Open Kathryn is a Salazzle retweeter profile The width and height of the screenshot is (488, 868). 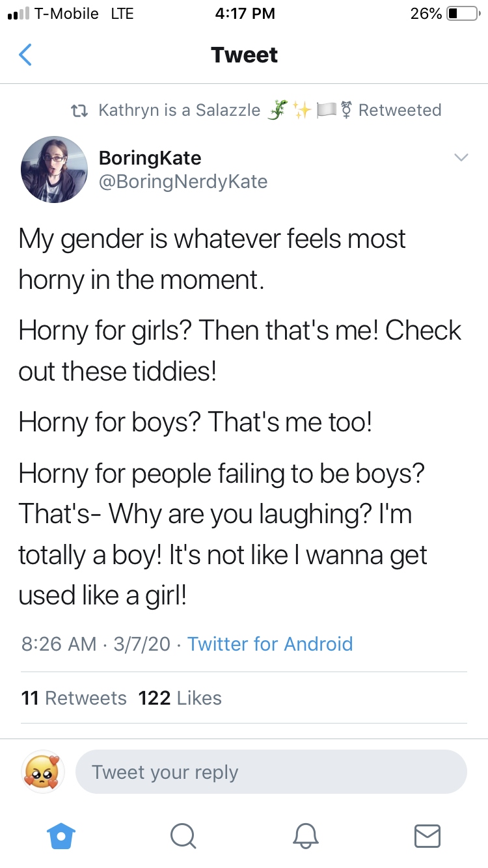point(180,110)
